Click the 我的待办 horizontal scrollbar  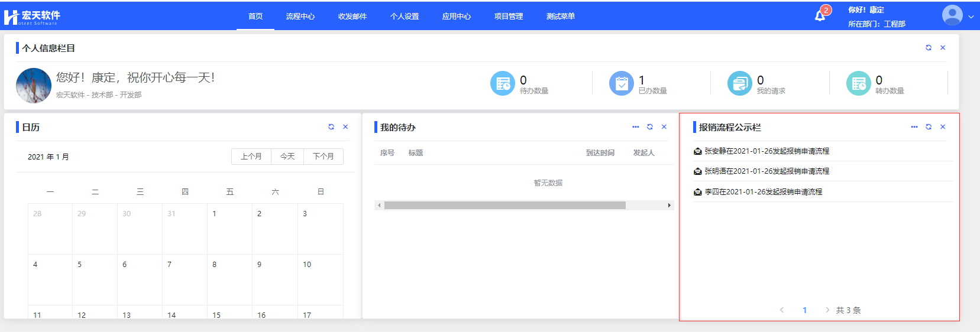tap(504, 206)
